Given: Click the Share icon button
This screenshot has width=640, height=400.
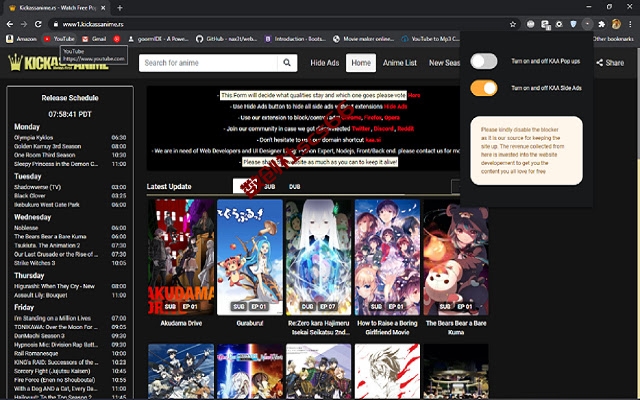Looking at the screenshot, I should click(x=610, y=63).
